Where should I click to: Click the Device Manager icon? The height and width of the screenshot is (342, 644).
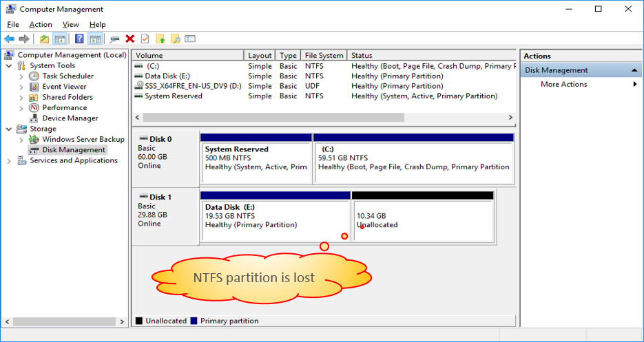34,118
